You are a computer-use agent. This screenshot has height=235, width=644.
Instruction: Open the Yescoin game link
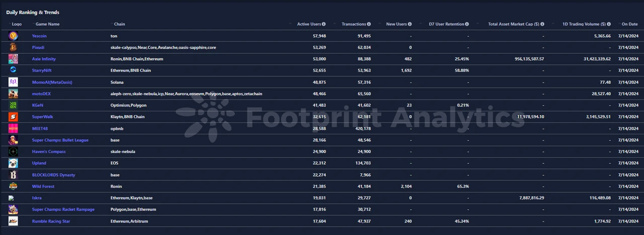[39, 36]
